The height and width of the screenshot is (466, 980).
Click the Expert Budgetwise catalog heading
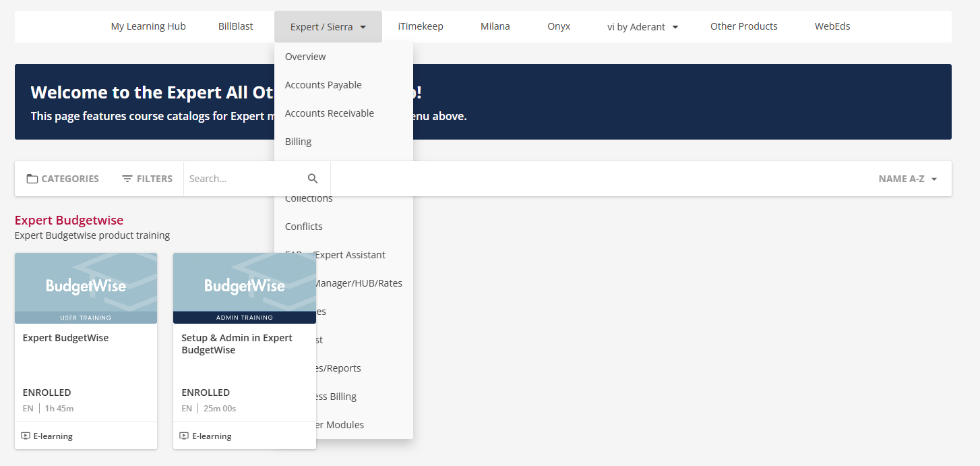(x=69, y=220)
